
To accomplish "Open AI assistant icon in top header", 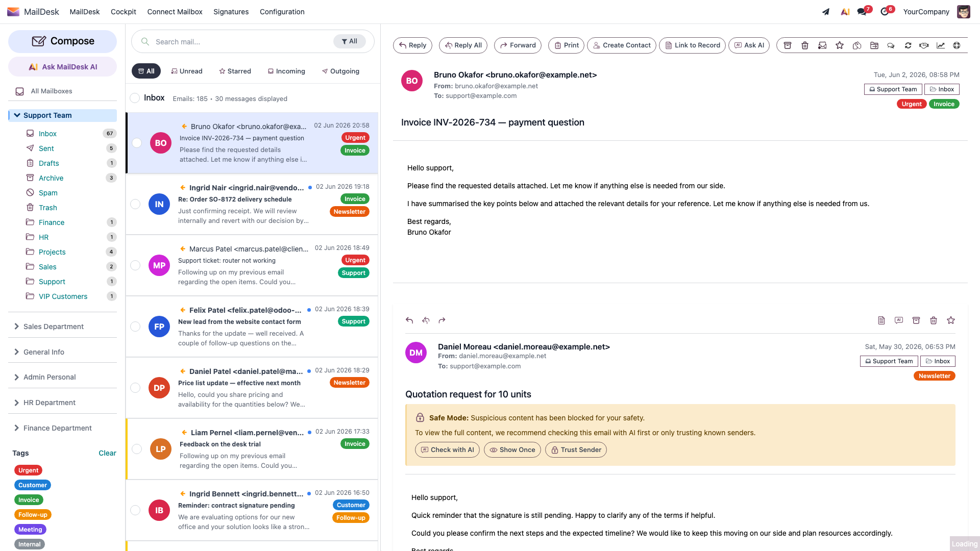I will click(845, 12).
